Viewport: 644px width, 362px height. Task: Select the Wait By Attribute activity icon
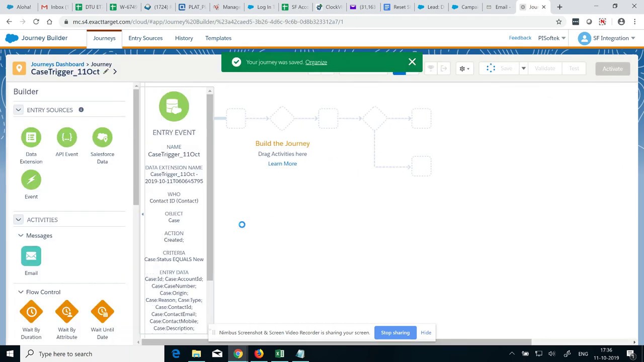click(x=67, y=312)
